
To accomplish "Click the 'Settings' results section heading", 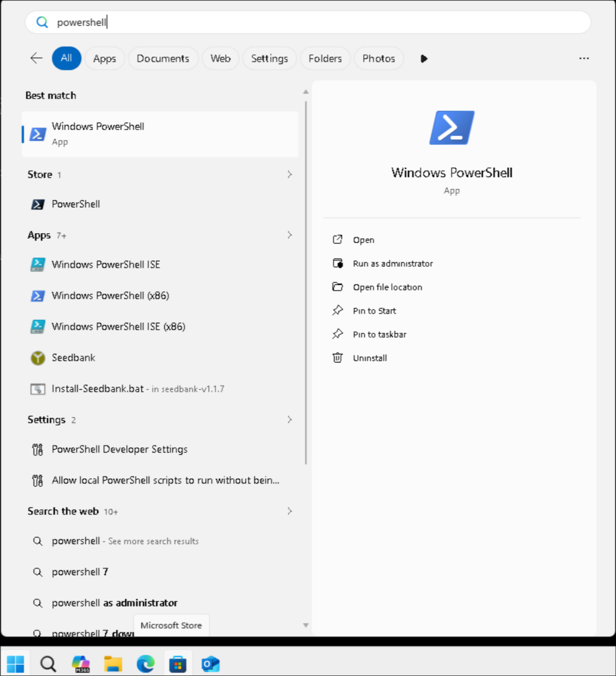I will pos(47,420).
